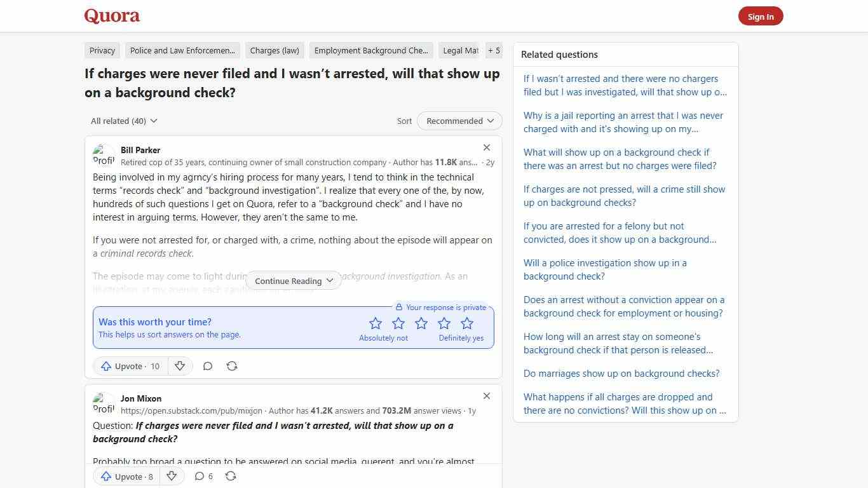Viewport: 868px width, 488px height.
Task: Select the middle rating star
Action: point(421,323)
